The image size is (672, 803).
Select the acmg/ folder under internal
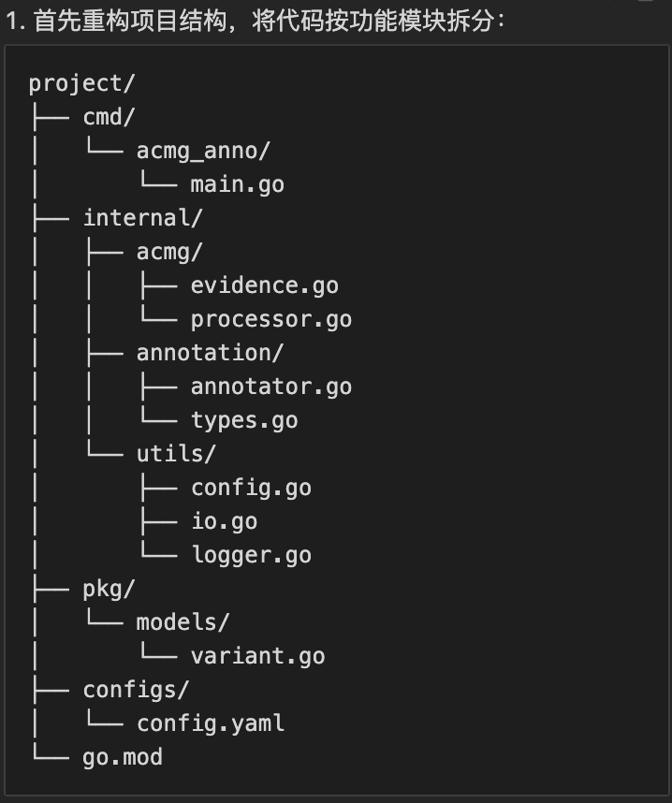coord(169,252)
